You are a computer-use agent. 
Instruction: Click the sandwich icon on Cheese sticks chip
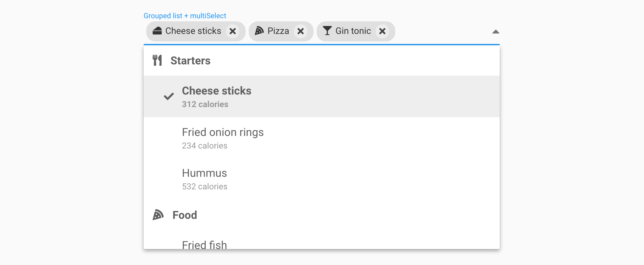coord(157,31)
